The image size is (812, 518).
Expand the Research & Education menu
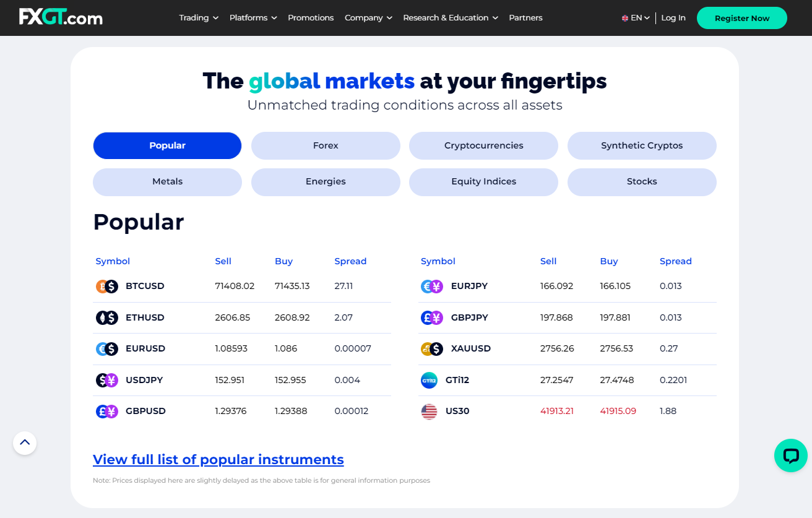coord(451,17)
